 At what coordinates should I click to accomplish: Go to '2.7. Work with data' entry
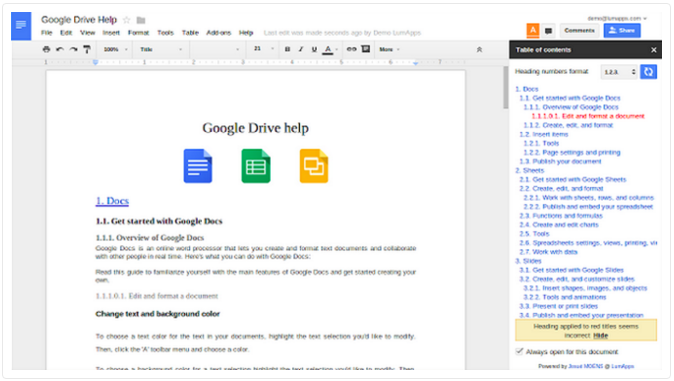point(548,252)
